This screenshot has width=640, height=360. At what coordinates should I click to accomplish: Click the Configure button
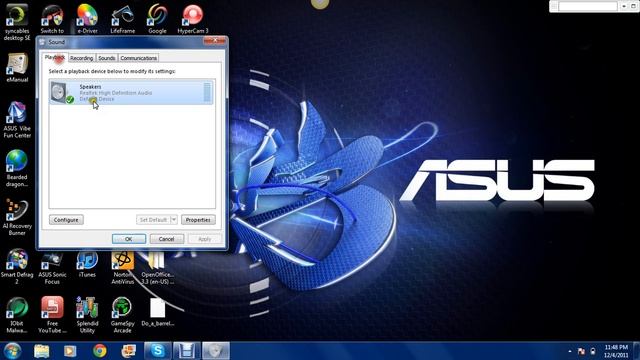[x=66, y=220]
